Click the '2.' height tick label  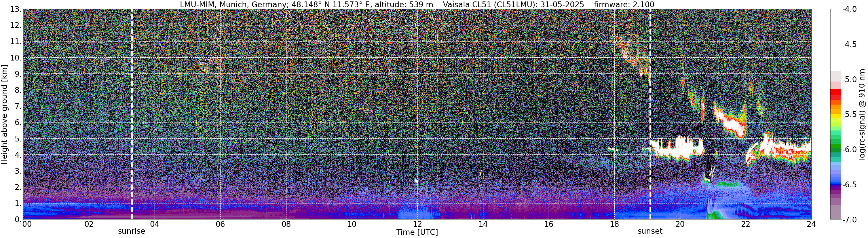[x=18, y=187]
